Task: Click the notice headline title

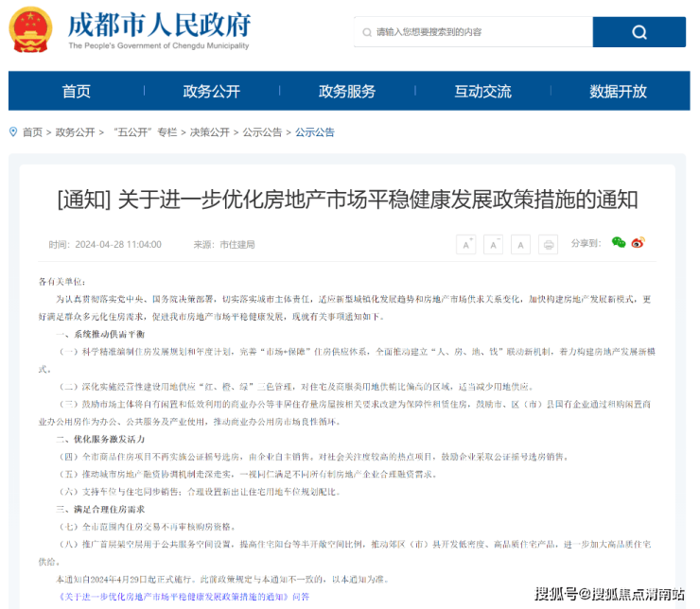Action: point(348,200)
